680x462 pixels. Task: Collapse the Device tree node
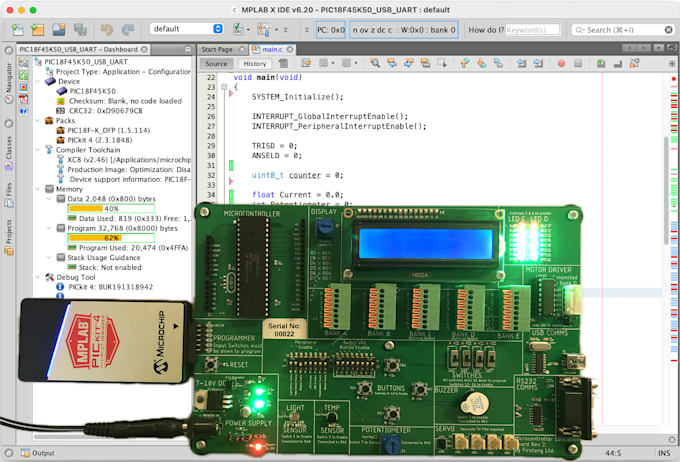click(x=38, y=81)
